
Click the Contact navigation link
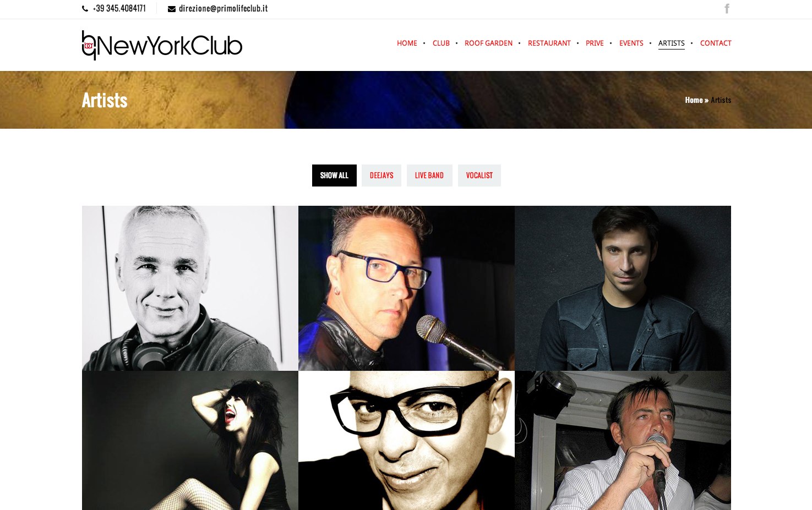716,43
